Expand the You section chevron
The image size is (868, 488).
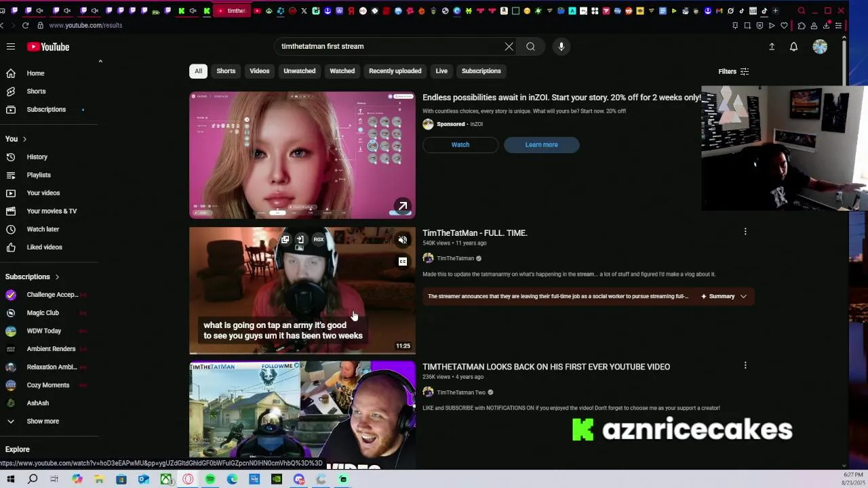[x=24, y=139]
